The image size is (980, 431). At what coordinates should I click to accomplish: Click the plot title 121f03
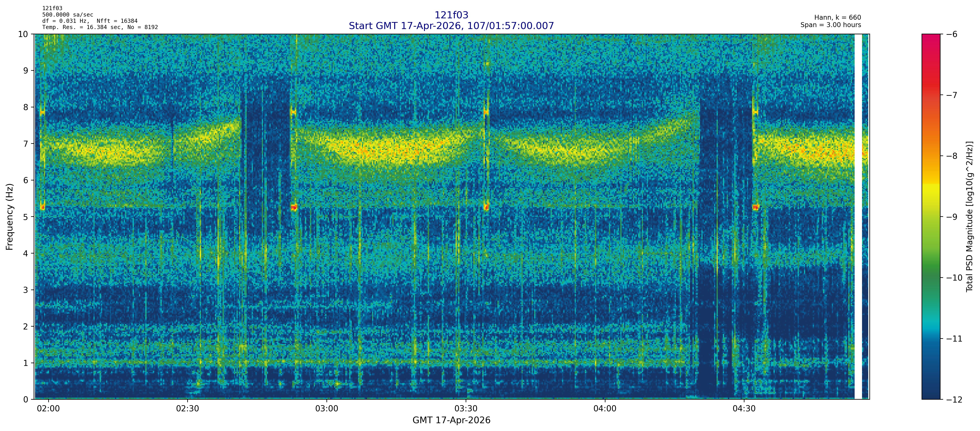coord(451,15)
